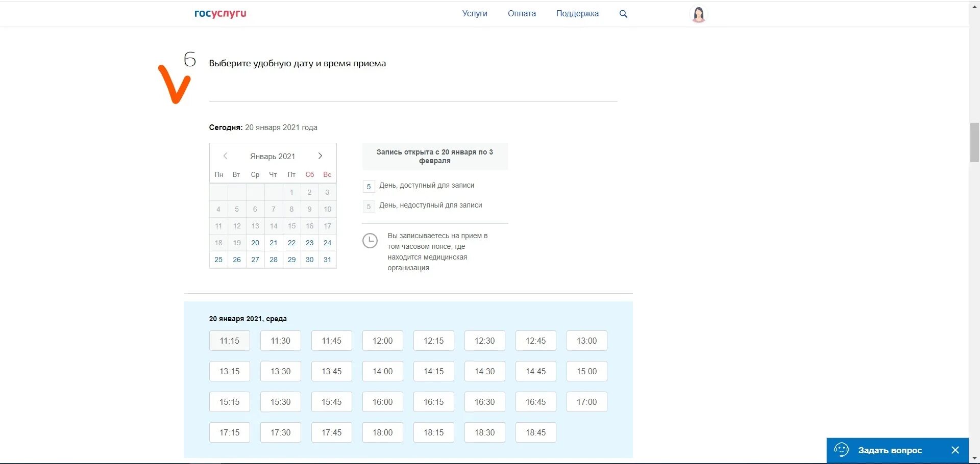Choose the 12:45 time slot
This screenshot has width=980, height=464.
click(536, 341)
